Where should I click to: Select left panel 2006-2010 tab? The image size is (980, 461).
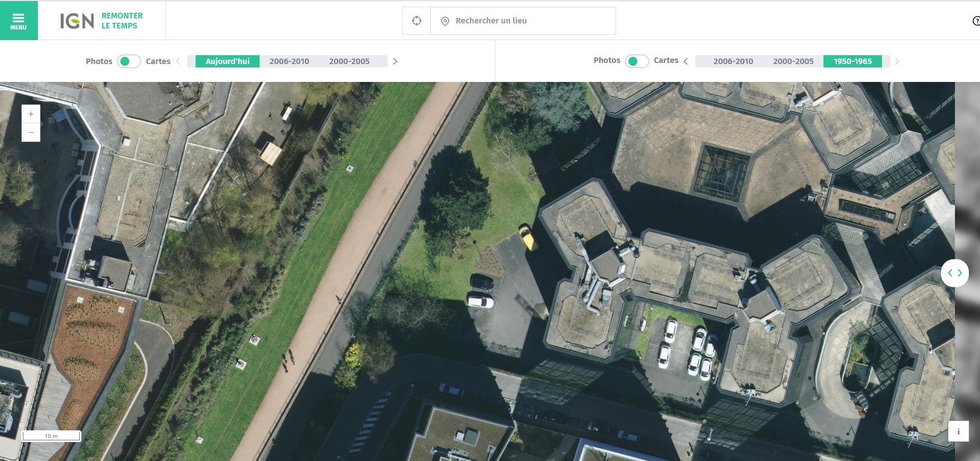click(289, 61)
